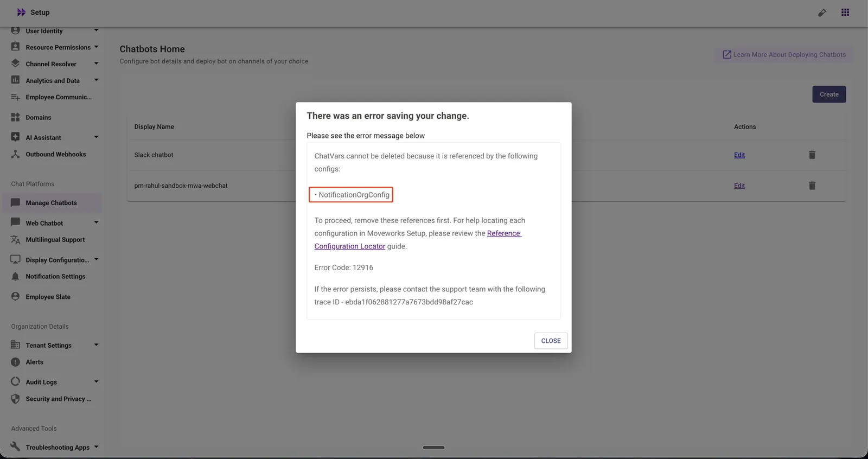
Task: Click the Display Name column header
Action: [x=154, y=127]
